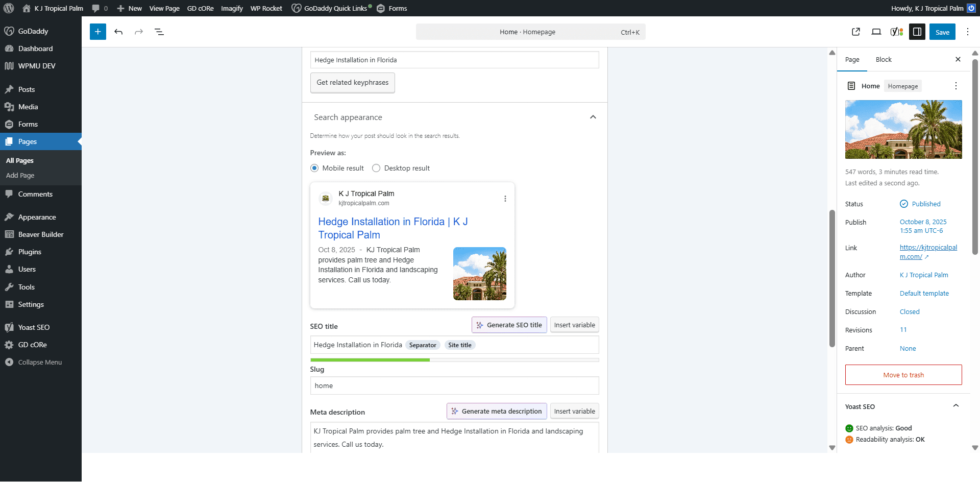Open the Home page actions menu
The width and height of the screenshot is (980, 482).
[x=955, y=86]
